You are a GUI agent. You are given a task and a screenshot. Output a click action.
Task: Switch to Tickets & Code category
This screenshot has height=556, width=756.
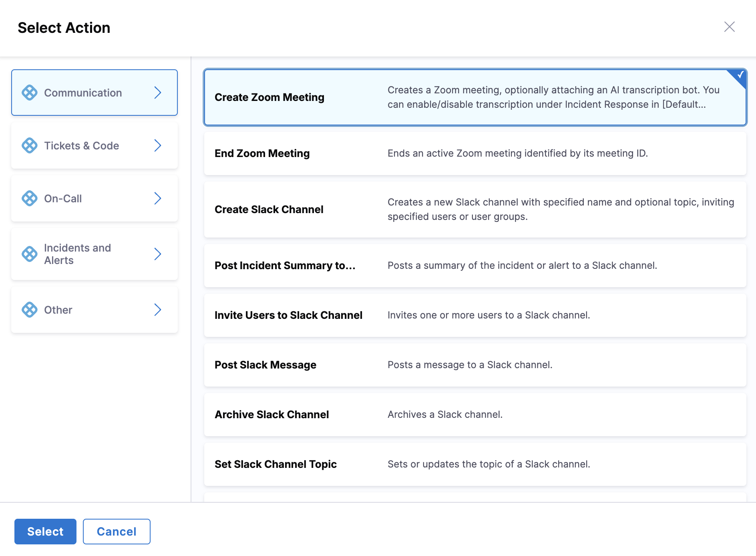pyautogui.click(x=94, y=145)
